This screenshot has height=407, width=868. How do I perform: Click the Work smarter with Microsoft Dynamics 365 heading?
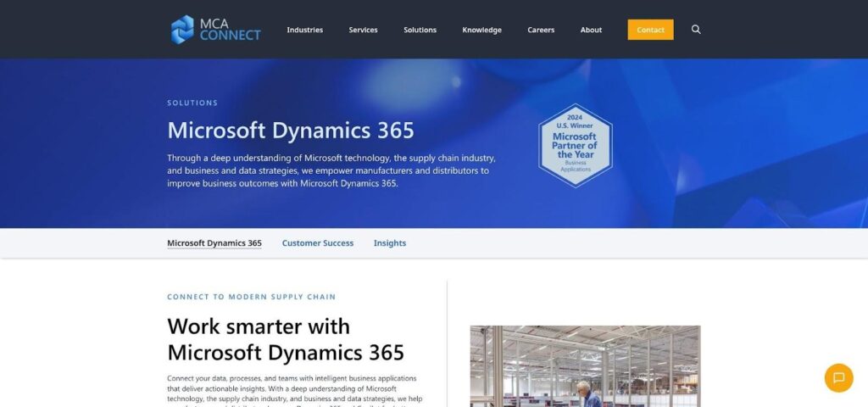coord(286,339)
